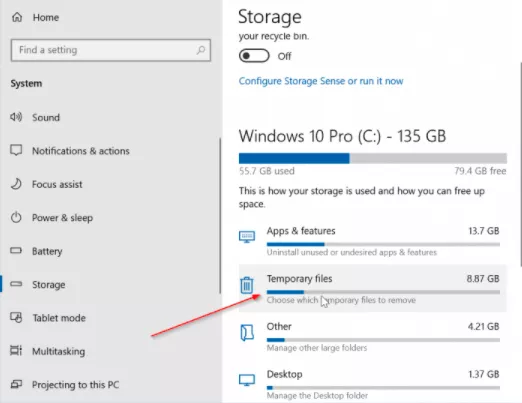Click the Desktop usage bar
The height and width of the screenshot is (403, 522).
pyautogui.click(x=383, y=388)
